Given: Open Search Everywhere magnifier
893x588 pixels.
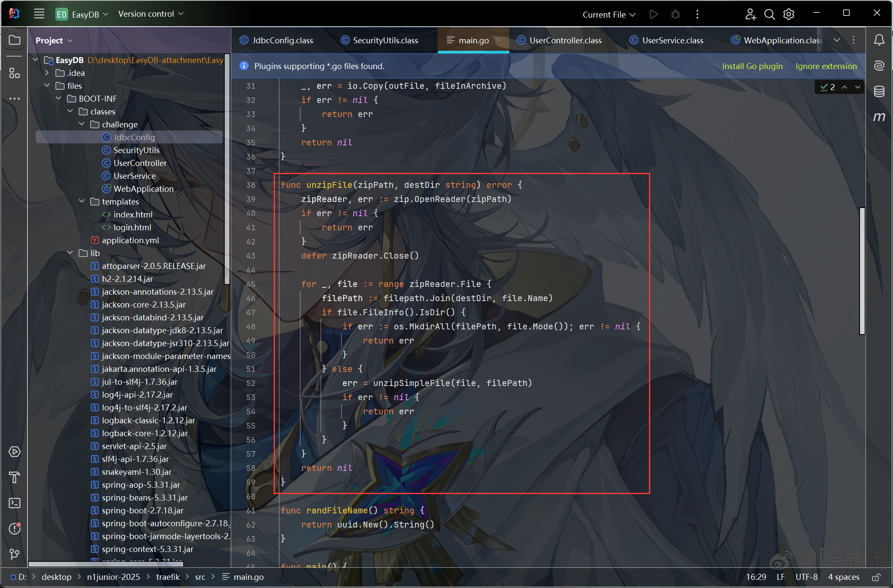Looking at the screenshot, I should point(769,14).
